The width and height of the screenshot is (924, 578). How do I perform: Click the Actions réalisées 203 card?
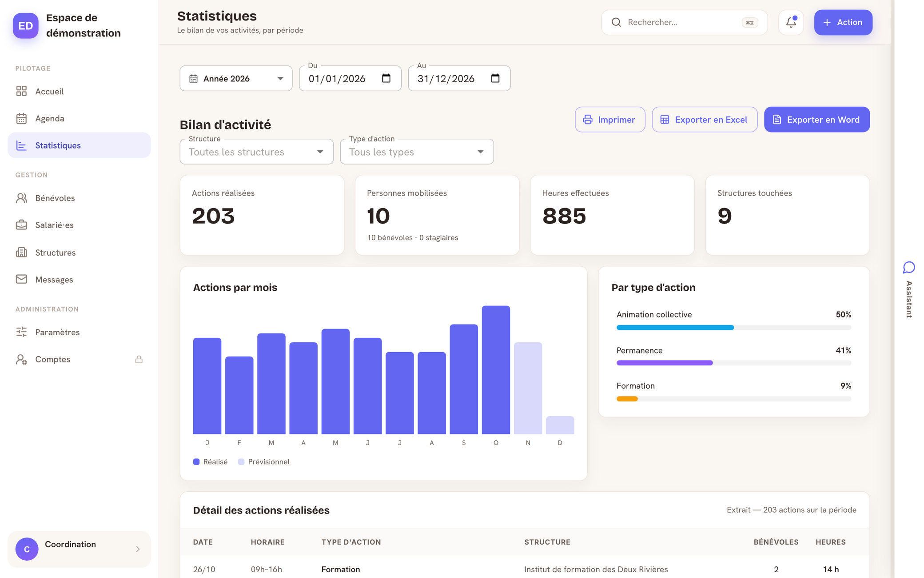262,215
